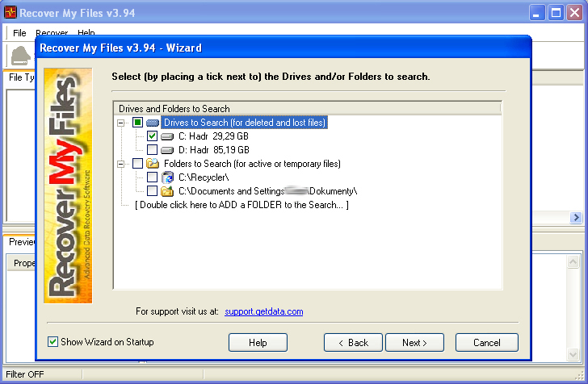The height and width of the screenshot is (384, 588).
Task: Uncheck the C: Hadr 29,29 GB drive
Action: tap(152, 136)
